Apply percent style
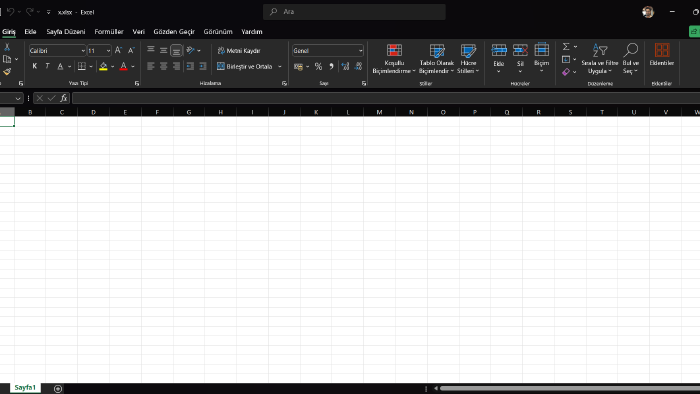The height and width of the screenshot is (394, 700). tap(318, 66)
